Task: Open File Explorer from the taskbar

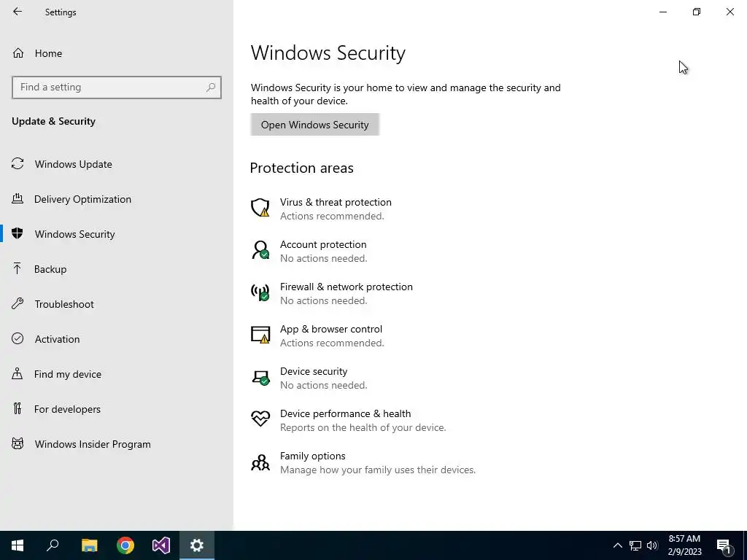Action: tap(89, 545)
